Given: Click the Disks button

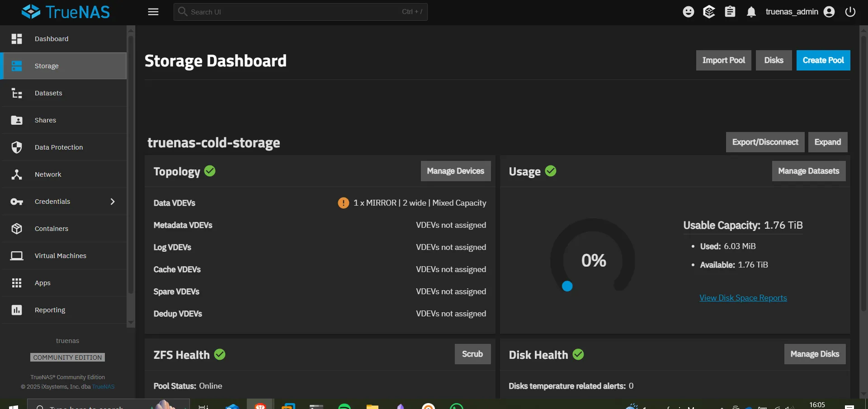Looking at the screenshot, I should (x=774, y=60).
